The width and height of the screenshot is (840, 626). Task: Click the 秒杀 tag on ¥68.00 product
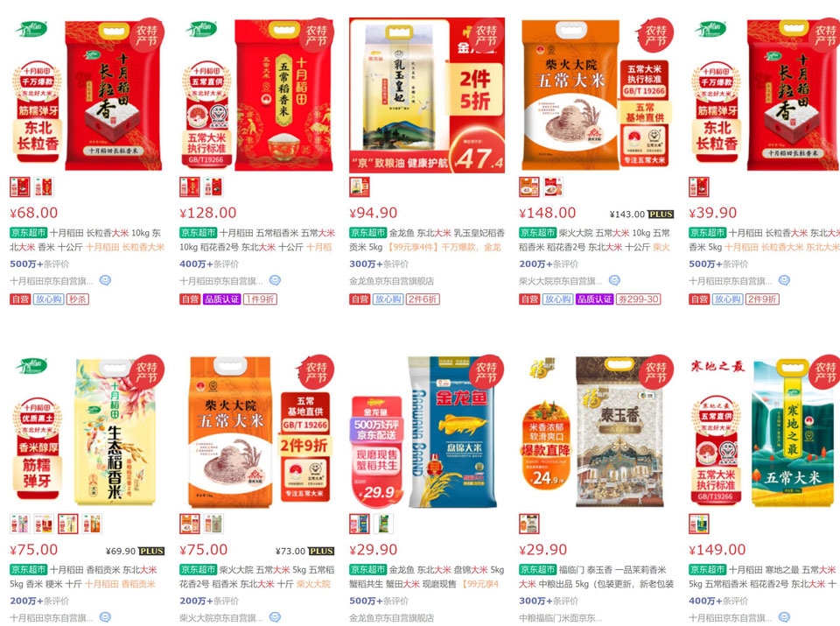[x=77, y=299]
